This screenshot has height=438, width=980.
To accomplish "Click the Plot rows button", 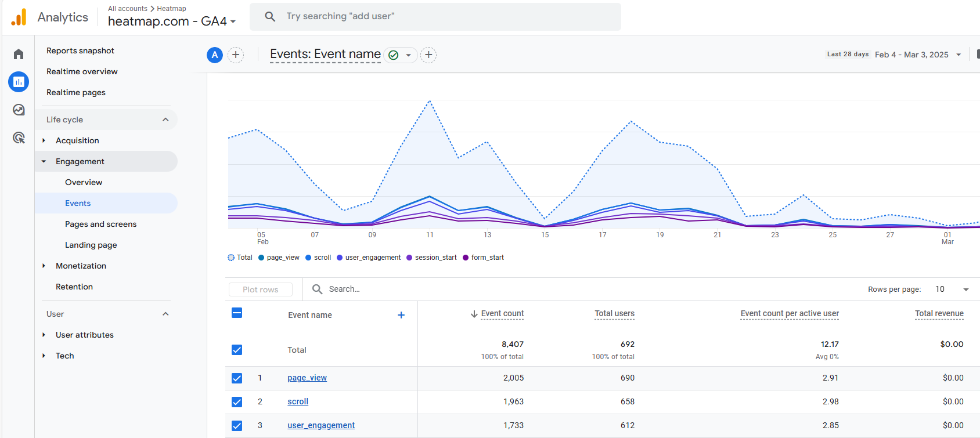I will tap(260, 289).
